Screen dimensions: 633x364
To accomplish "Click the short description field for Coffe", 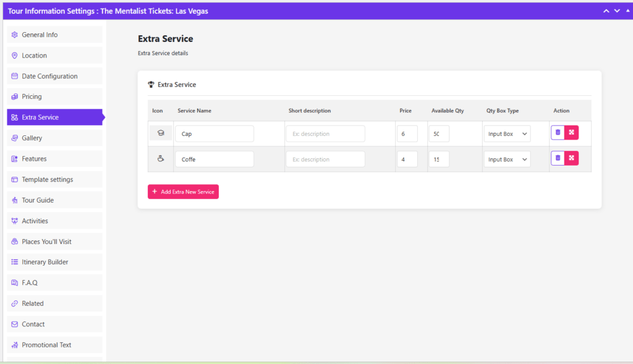I will tap(325, 159).
